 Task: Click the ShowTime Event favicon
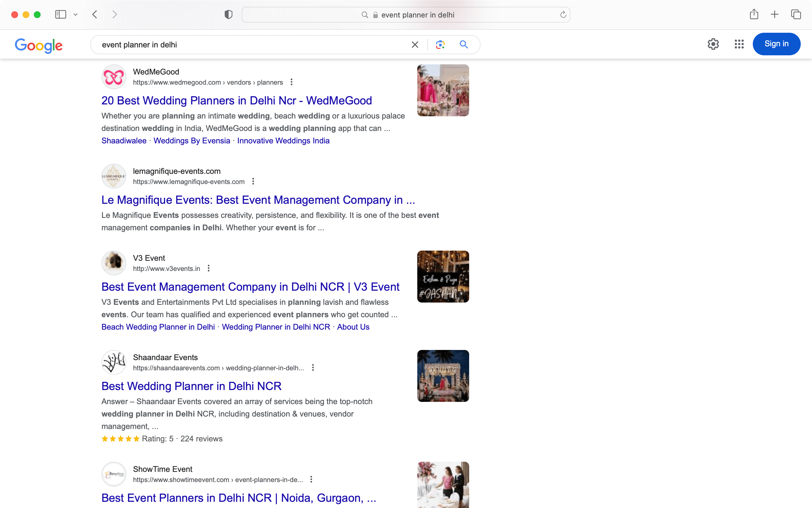coord(114,474)
